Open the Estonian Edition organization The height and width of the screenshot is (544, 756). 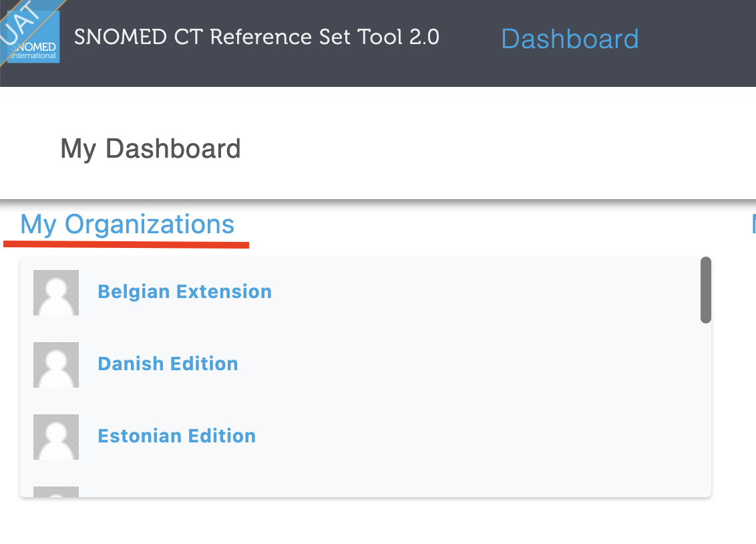pyautogui.click(x=176, y=436)
